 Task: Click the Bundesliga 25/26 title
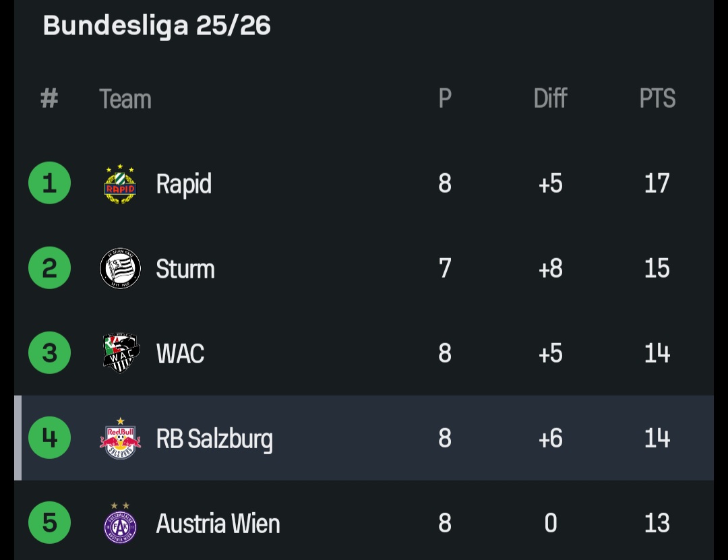[x=156, y=26]
